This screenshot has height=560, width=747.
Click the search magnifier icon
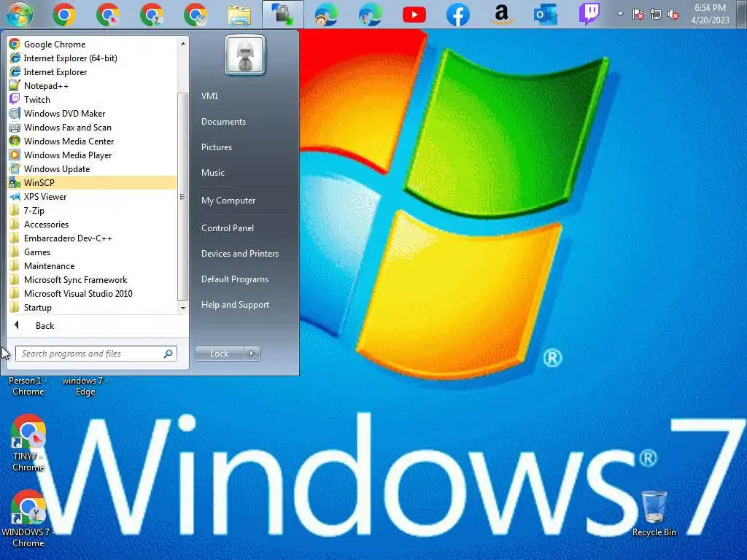point(168,354)
